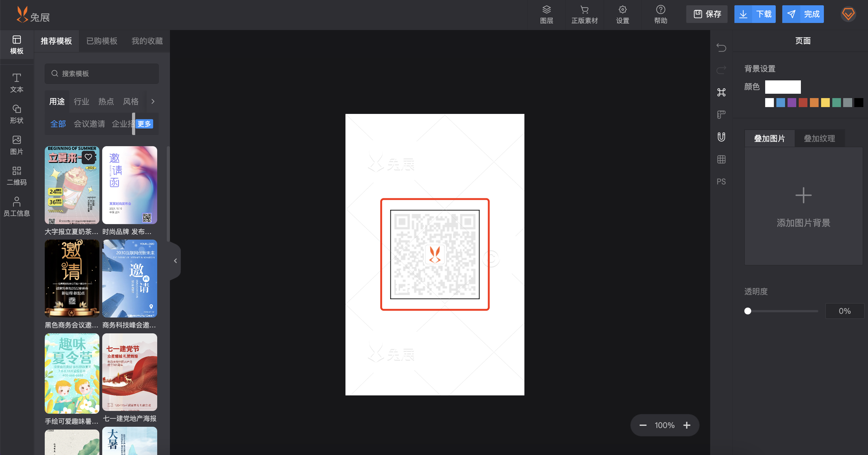Pick the black background swatch
Screen dimensions: 868x455
tap(859, 103)
